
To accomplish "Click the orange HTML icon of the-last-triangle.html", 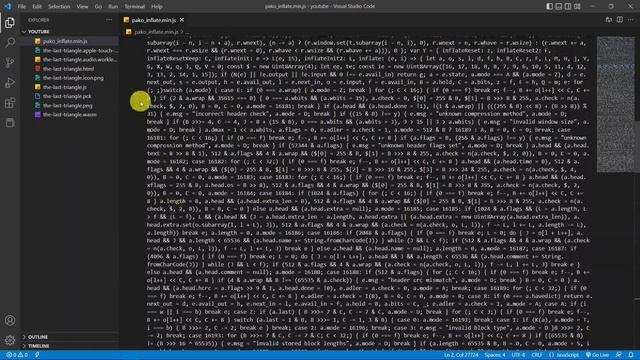I will click(x=38, y=69).
